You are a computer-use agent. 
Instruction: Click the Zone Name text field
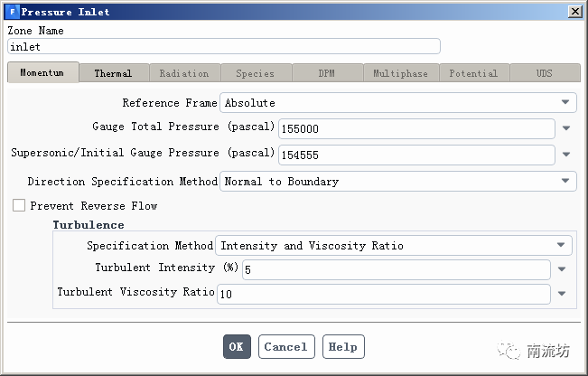coord(223,46)
